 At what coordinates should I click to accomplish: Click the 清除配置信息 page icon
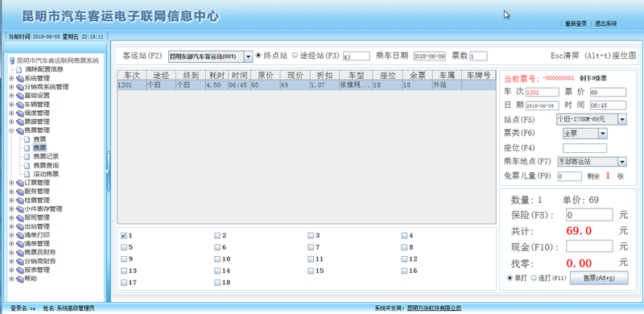coord(19,69)
